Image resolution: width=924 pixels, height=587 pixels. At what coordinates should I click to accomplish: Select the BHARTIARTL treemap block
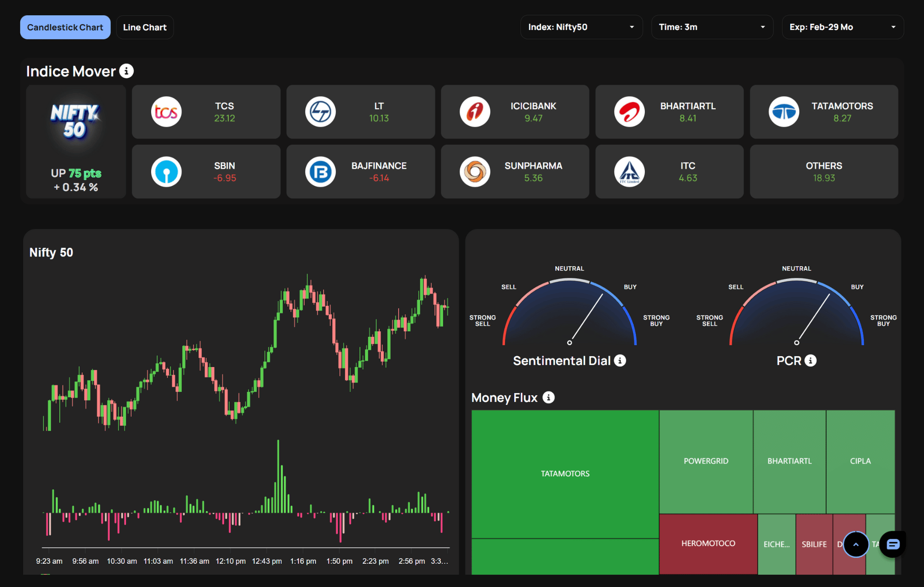[x=789, y=461]
